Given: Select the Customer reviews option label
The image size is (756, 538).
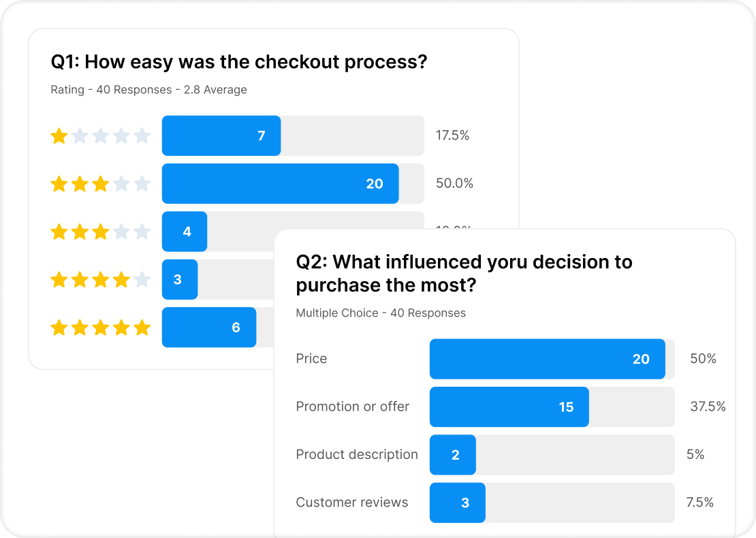Looking at the screenshot, I should 351,503.
